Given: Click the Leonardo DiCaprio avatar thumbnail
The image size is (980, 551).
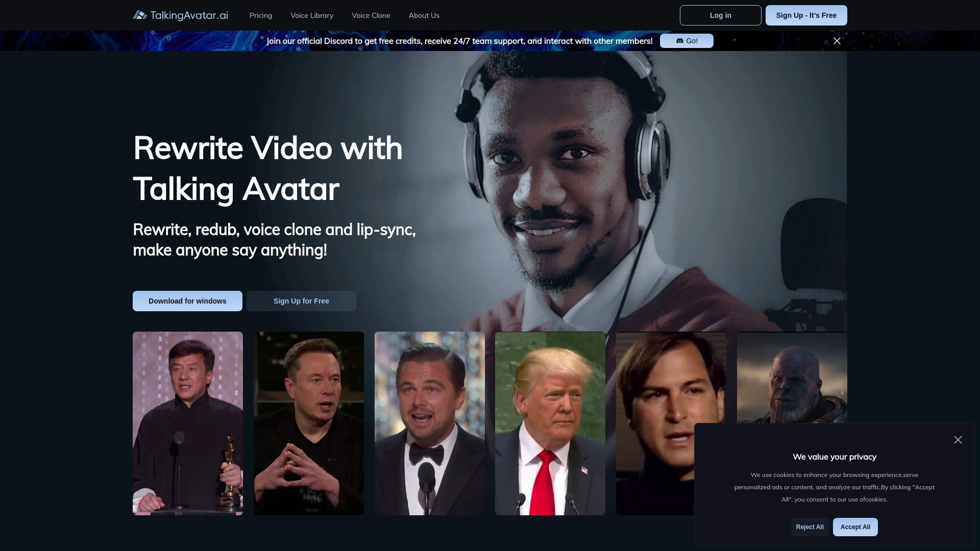Looking at the screenshot, I should (x=429, y=423).
